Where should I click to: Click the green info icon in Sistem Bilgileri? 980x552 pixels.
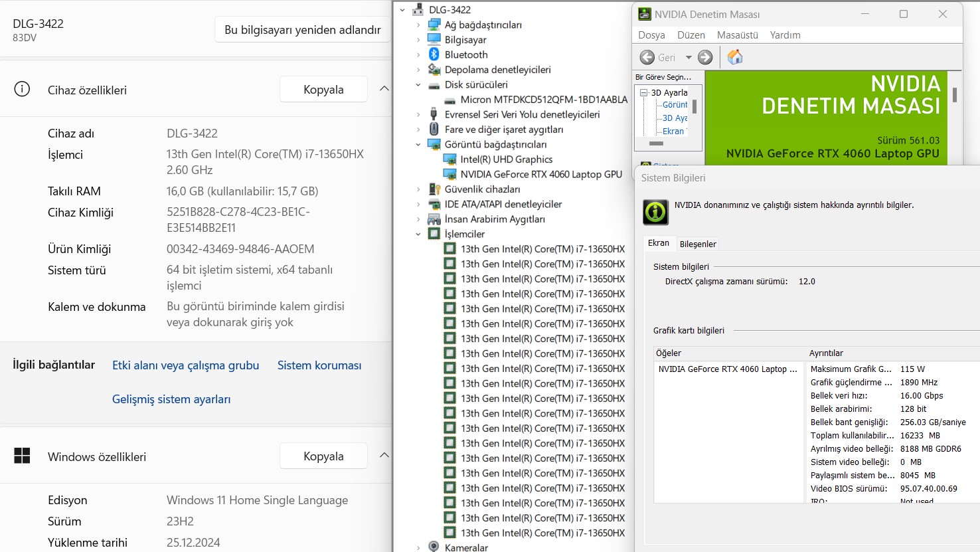655,212
